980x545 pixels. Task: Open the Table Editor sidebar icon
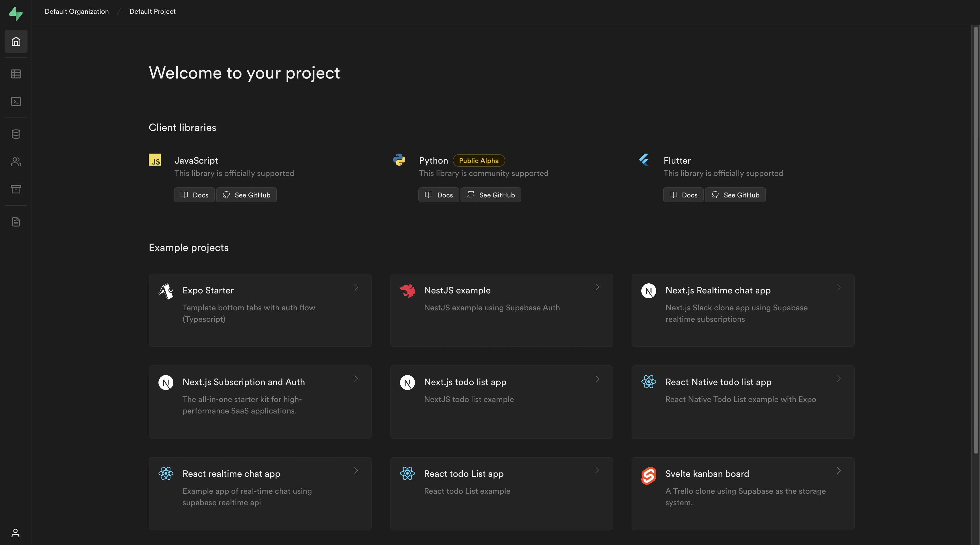point(16,74)
